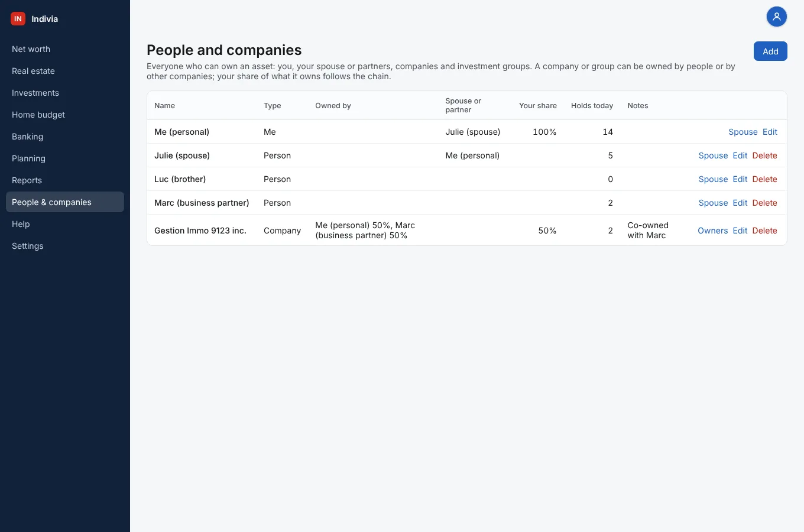Click the Holds today column header

(592, 106)
